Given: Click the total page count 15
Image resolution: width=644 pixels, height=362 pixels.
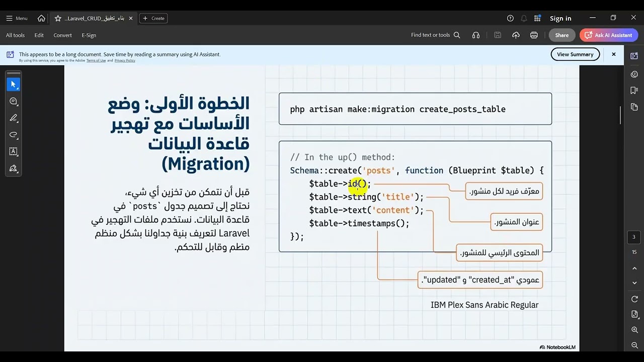Looking at the screenshot, I should tap(634, 252).
